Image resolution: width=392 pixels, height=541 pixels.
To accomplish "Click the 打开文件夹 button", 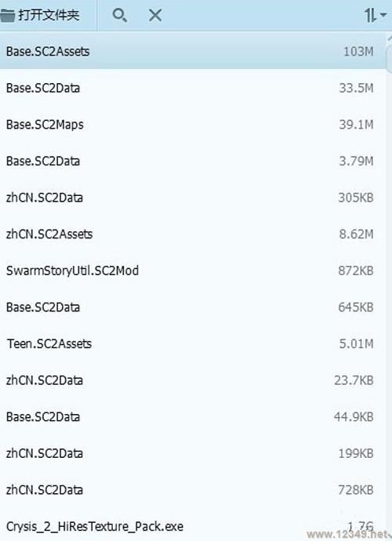I will pyautogui.click(x=41, y=15).
